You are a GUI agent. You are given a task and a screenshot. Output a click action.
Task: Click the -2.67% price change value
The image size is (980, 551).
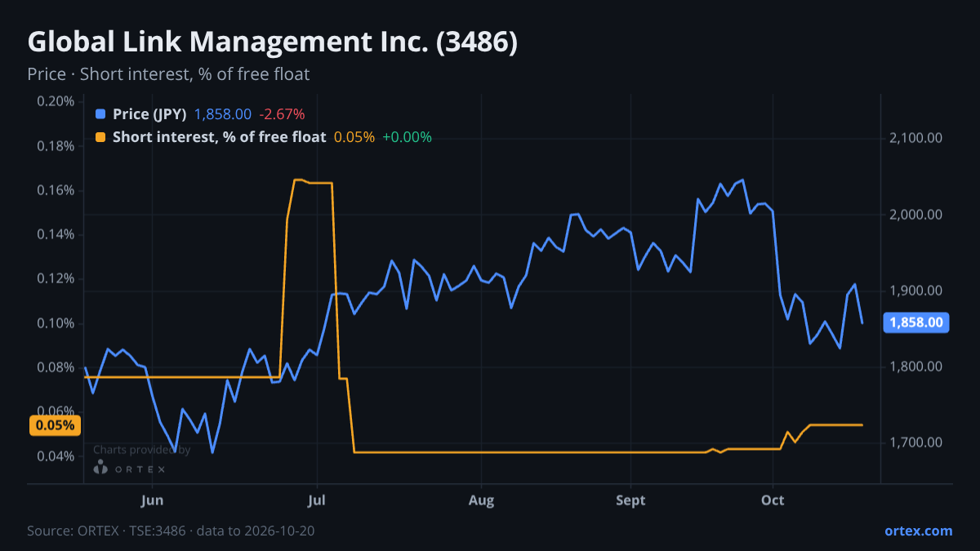[282, 114]
